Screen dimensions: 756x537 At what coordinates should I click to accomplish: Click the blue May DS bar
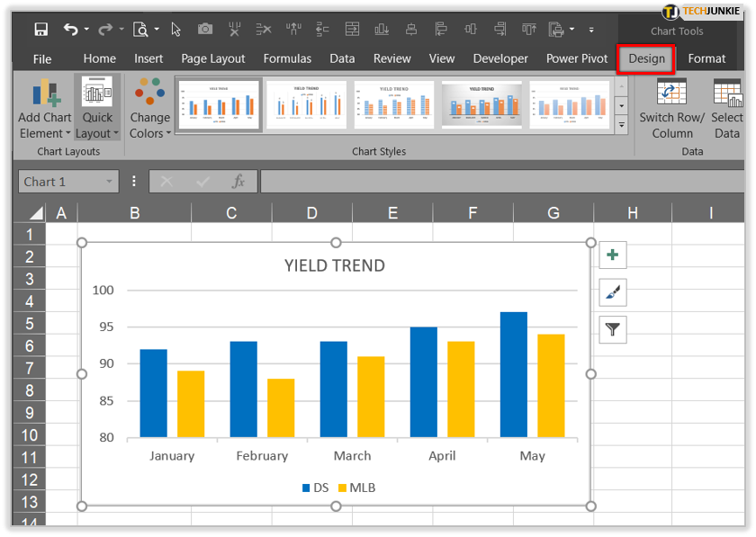(514, 374)
